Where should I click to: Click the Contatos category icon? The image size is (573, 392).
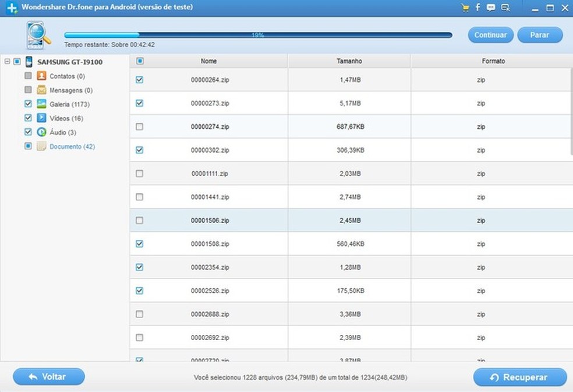point(41,76)
